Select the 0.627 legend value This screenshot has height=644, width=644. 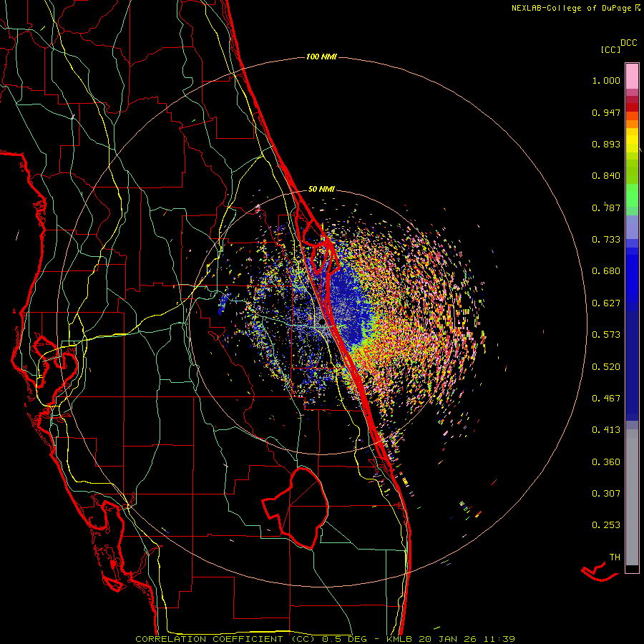tap(606, 303)
